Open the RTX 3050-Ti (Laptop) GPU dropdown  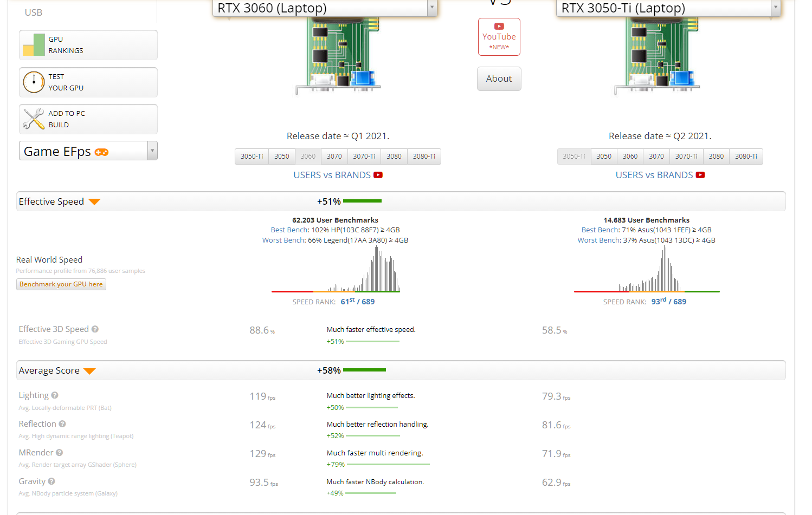click(x=668, y=8)
